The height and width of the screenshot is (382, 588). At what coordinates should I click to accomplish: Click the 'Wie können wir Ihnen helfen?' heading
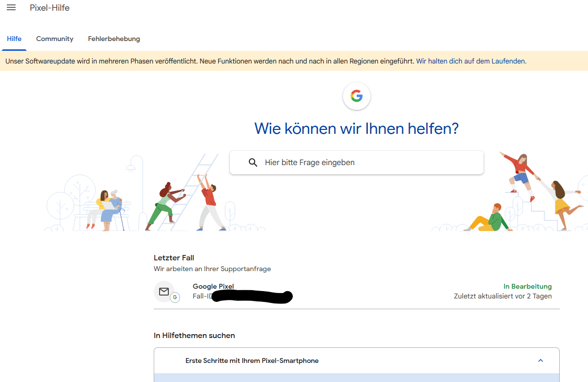[x=356, y=128]
